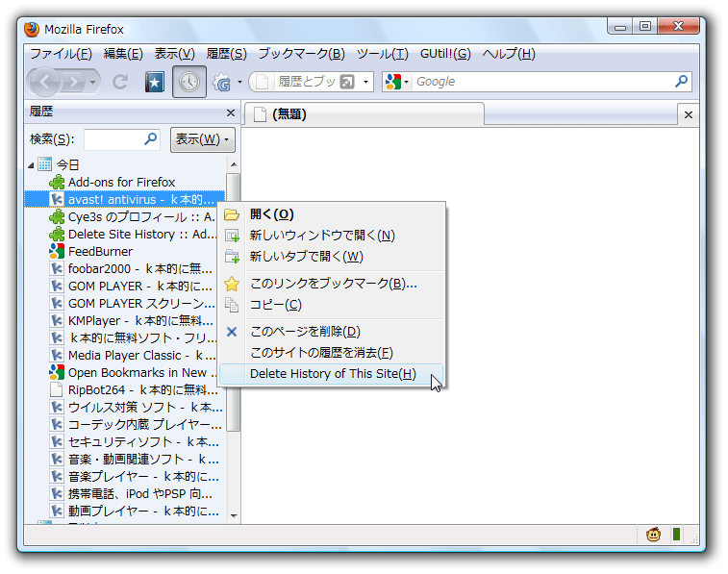Choose 開く(O) in the context menu
728x574 pixels.
[x=332, y=214]
